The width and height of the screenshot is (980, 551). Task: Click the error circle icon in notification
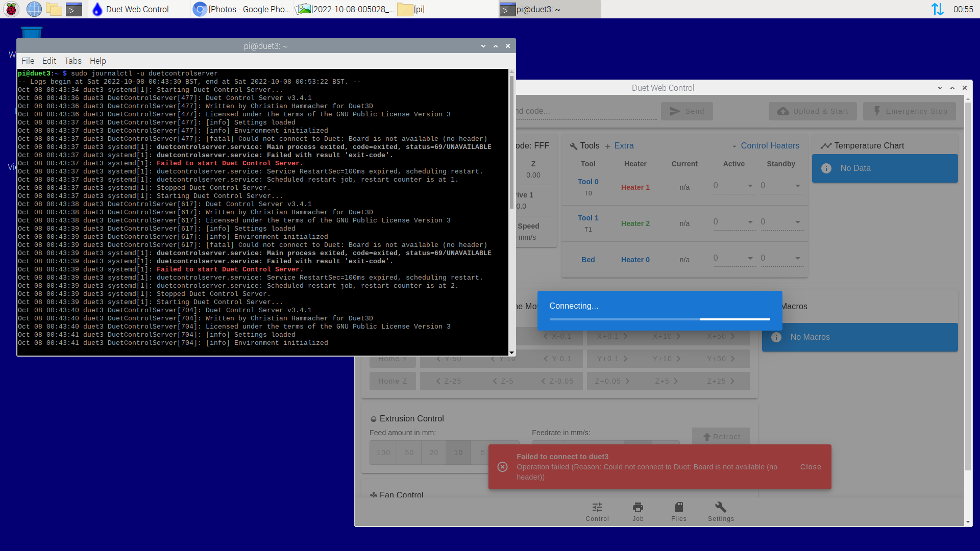pos(502,467)
